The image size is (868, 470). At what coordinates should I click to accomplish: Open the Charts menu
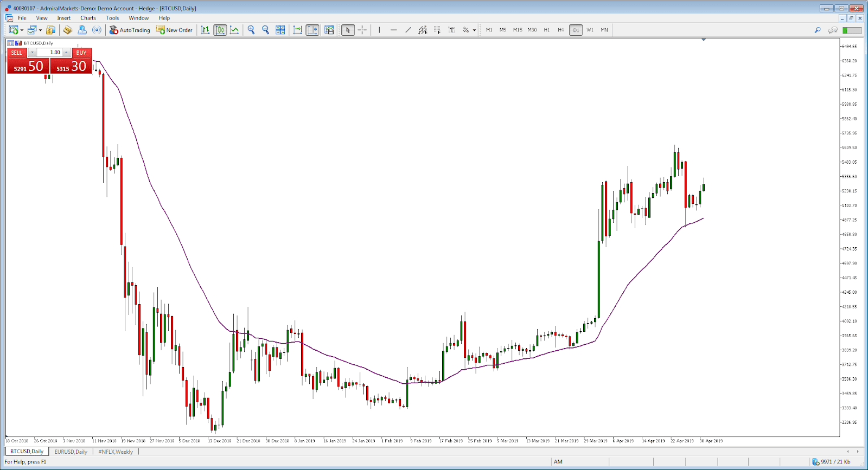click(88, 18)
